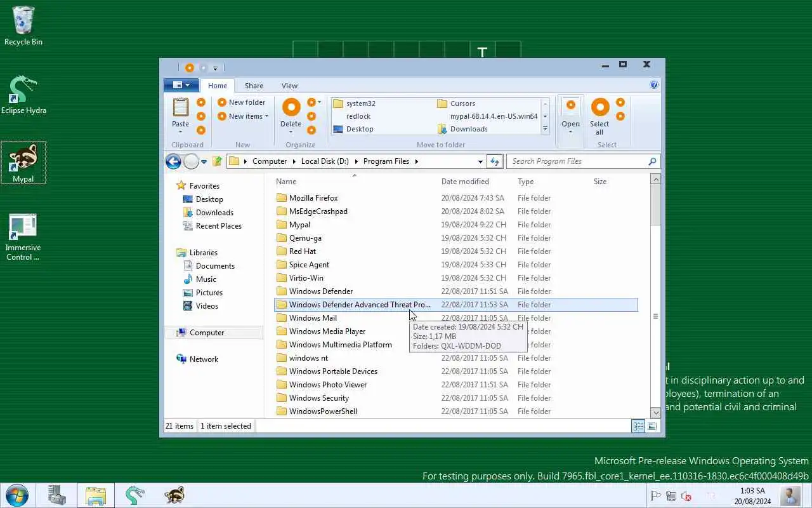Image resolution: width=812 pixels, height=508 pixels.
Task: Open recent locations dropdown beside Forward
Action: click(x=204, y=162)
